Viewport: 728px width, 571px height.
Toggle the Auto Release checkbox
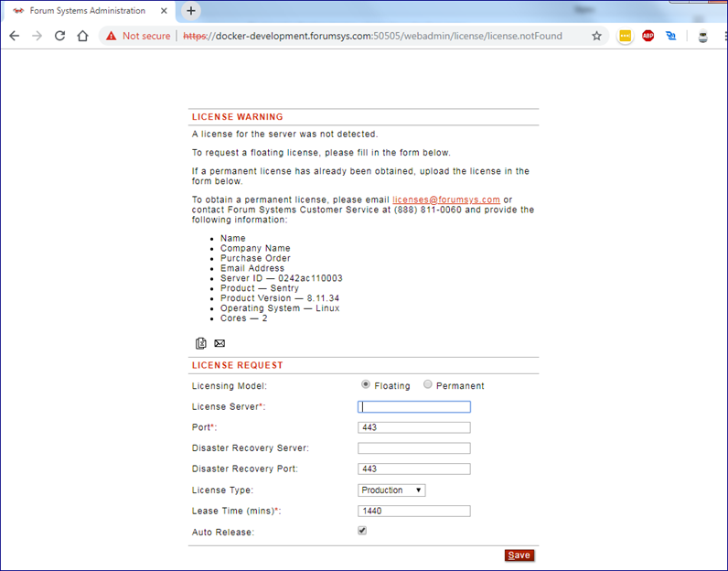(x=362, y=531)
